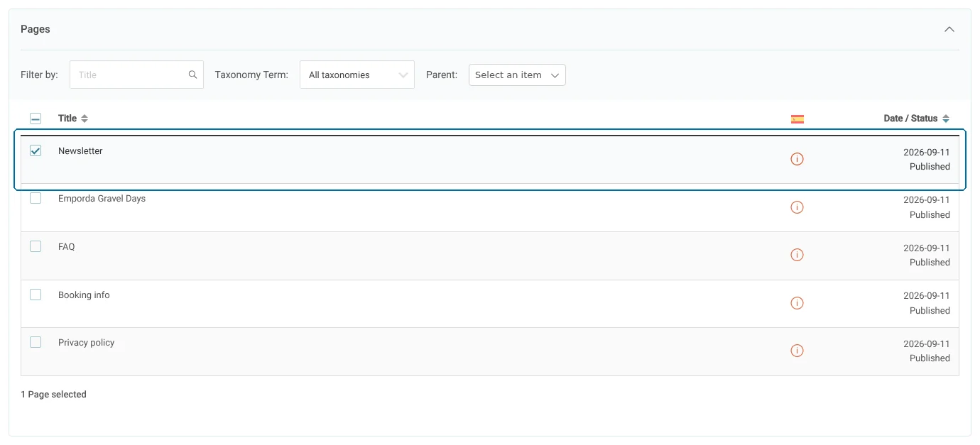
Task: Click the info icon in Privacy policy row
Action: point(797,351)
